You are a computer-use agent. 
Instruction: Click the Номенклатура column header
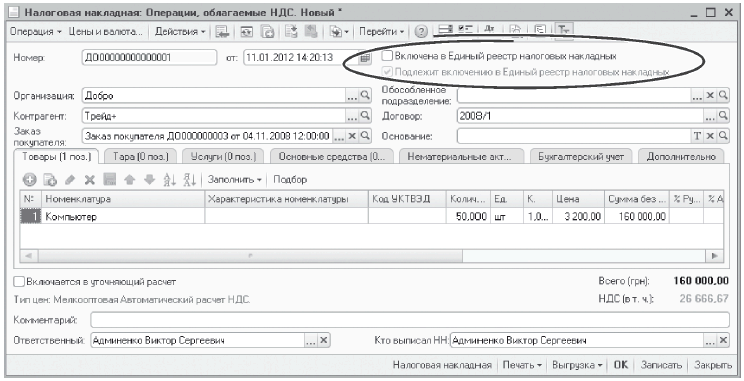pyautogui.click(x=123, y=199)
